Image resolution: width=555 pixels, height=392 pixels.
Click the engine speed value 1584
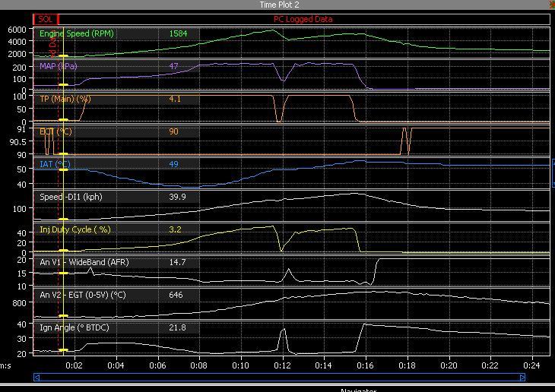pos(178,33)
